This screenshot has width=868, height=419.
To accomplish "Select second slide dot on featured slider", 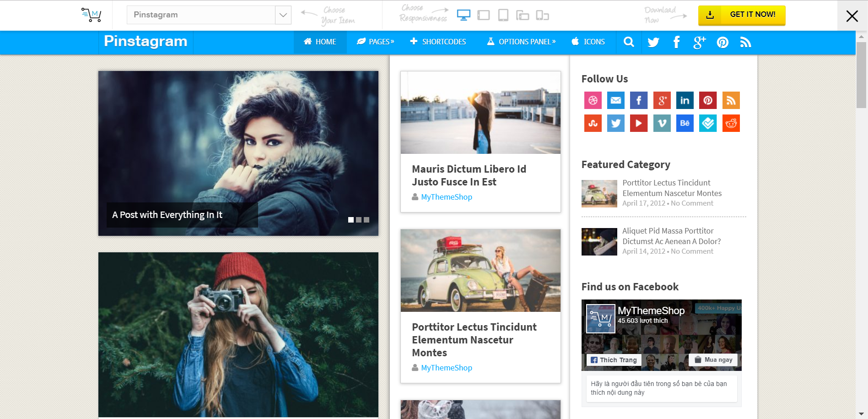I will 359,220.
